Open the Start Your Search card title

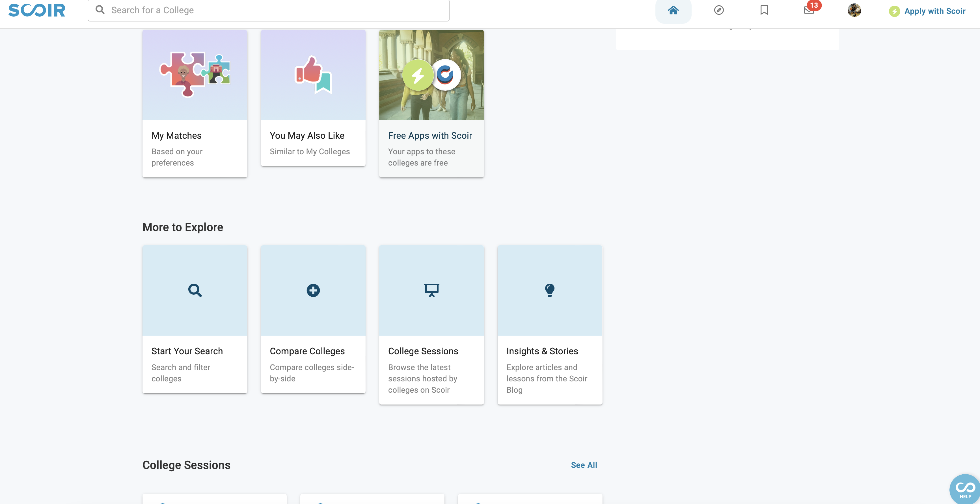pyautogui.click(x=187, y=351)
